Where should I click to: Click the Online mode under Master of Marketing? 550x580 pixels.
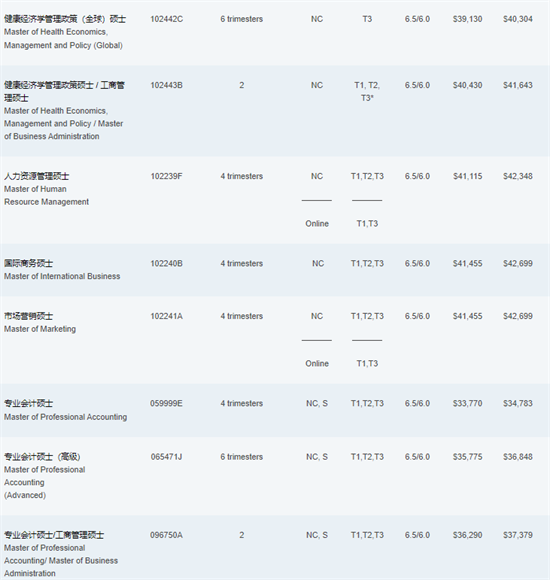pos(317,363)
